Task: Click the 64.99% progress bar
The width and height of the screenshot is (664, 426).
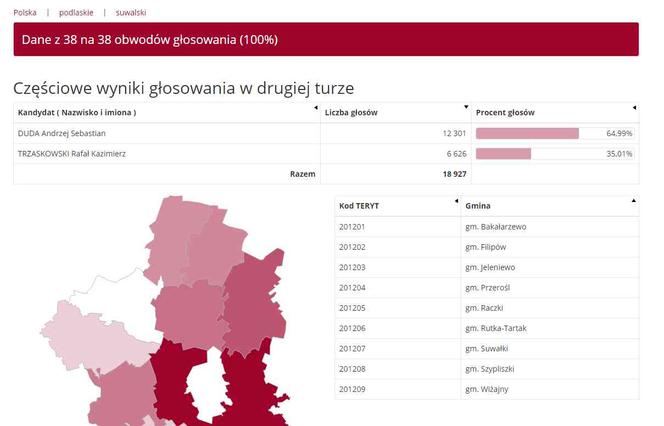Action: [555, 133]
